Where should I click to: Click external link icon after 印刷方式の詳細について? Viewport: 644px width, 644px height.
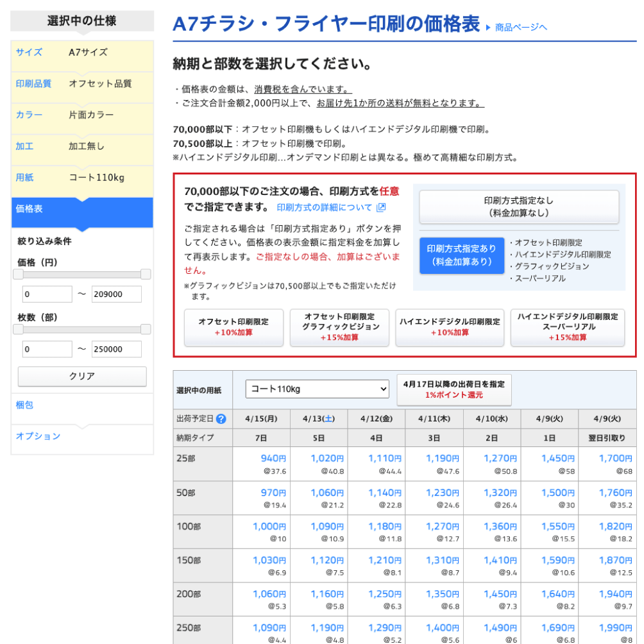(381, 207)
